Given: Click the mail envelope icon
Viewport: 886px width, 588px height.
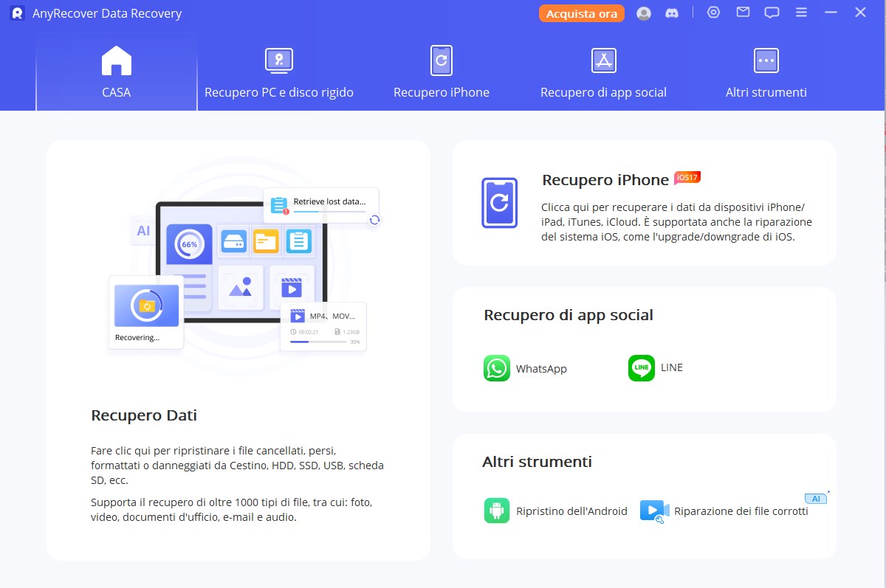Looking at the screenshot, I should coord(743,13).
